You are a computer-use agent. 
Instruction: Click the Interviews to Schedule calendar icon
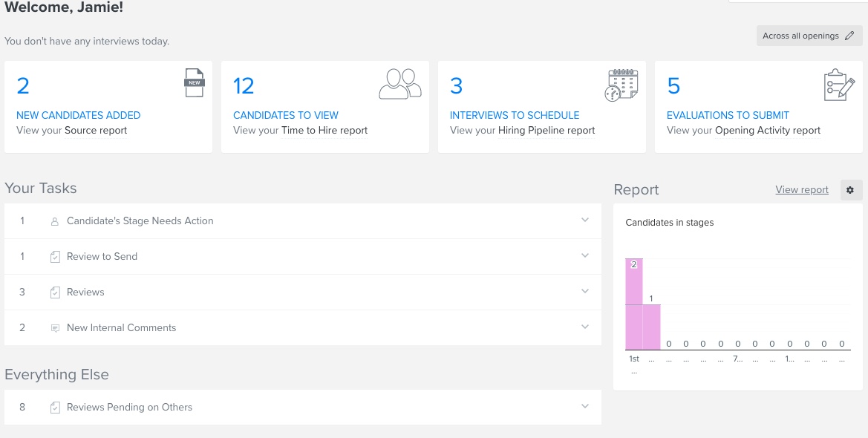pos(621,85)
